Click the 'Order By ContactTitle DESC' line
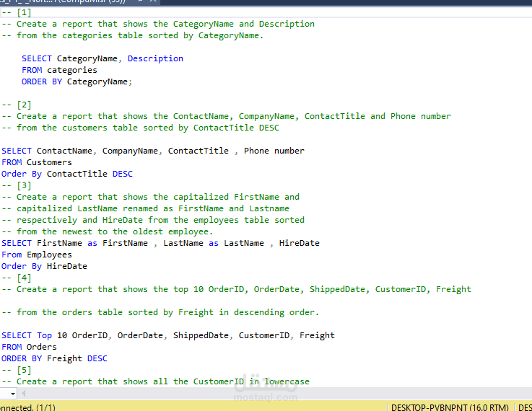The height and width of the screenshot is (411, 532). click(67, 174)
